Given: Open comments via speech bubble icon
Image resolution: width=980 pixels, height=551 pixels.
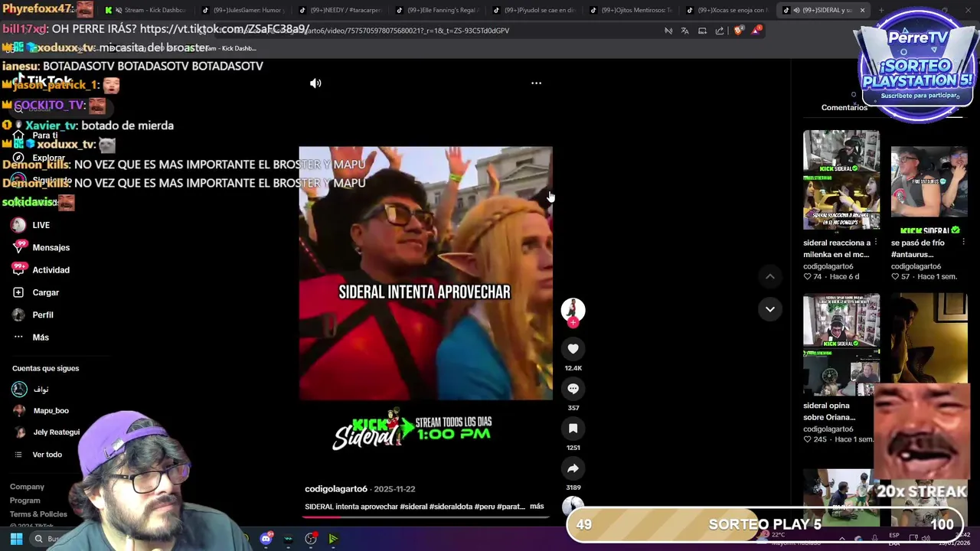Looking at the screenshot, I should [573, 389].
